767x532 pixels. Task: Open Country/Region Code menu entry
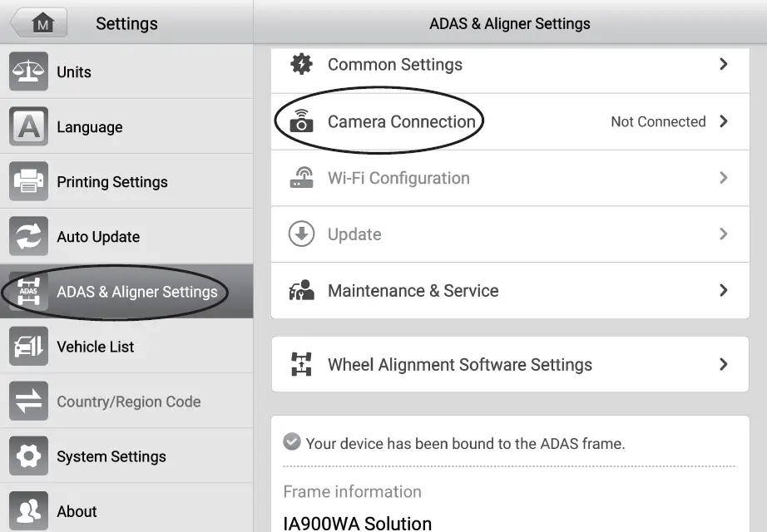(128, 401)
